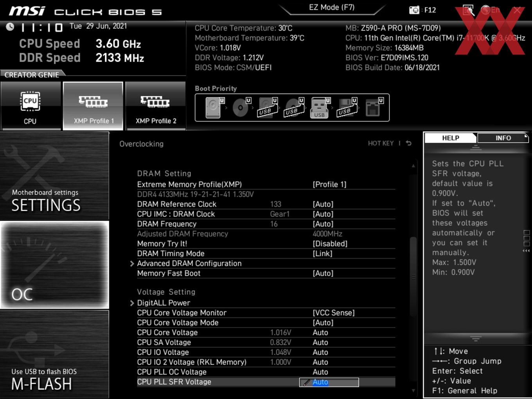The image size is (532, 399).
Task: Click the CREATOR GENIE label tab
Action: (32, 75)
